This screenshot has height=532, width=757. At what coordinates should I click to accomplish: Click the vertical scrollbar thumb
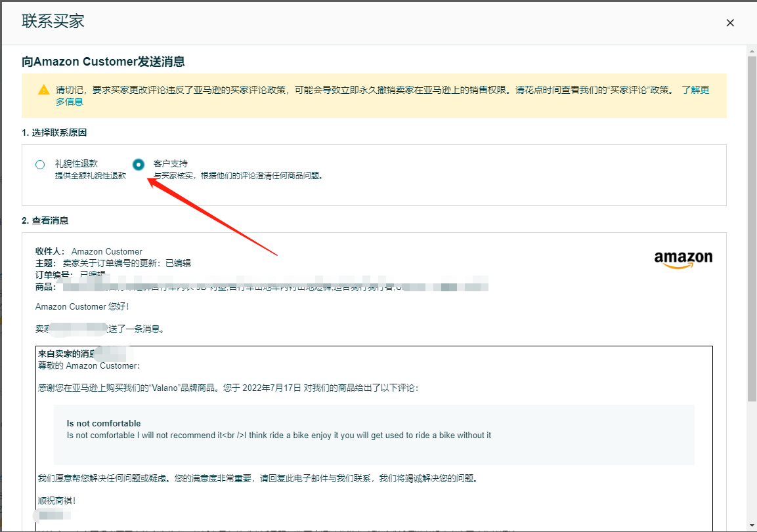(x=752, y=229)
